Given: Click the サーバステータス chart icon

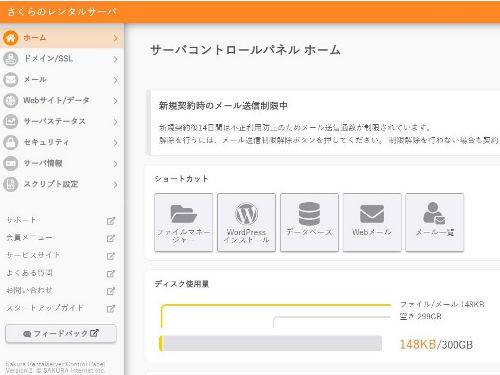Looking at the screenshot, I should click(11, 122).
